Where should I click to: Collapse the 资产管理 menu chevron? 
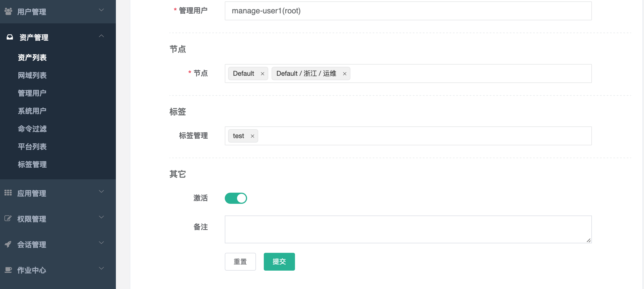pyautogui.click(x=101, y=36)
